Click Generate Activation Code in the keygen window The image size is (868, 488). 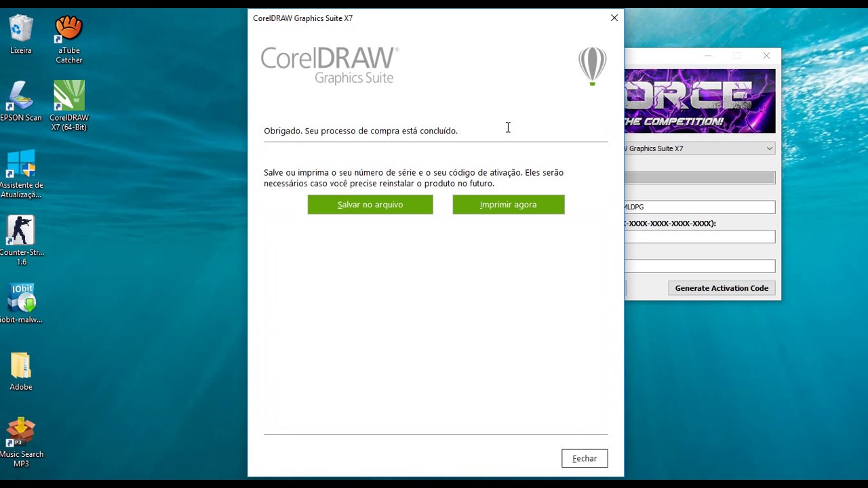(722, 288)
